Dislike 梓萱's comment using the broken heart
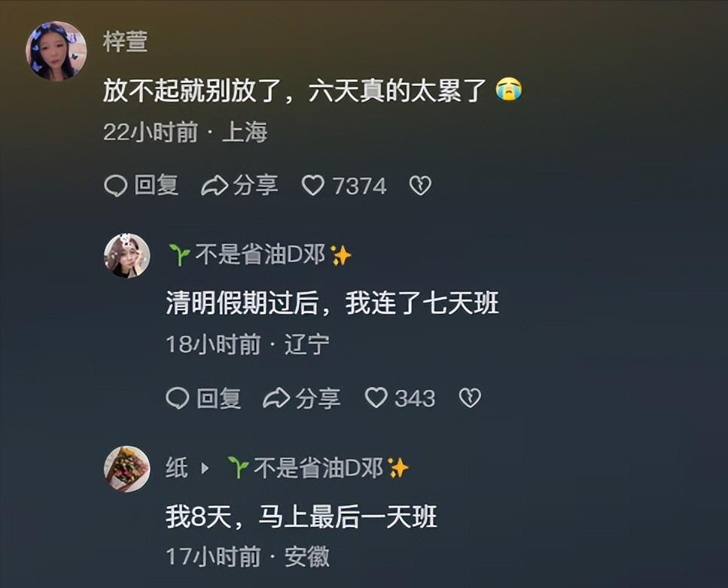 click(x=420, y=186)
